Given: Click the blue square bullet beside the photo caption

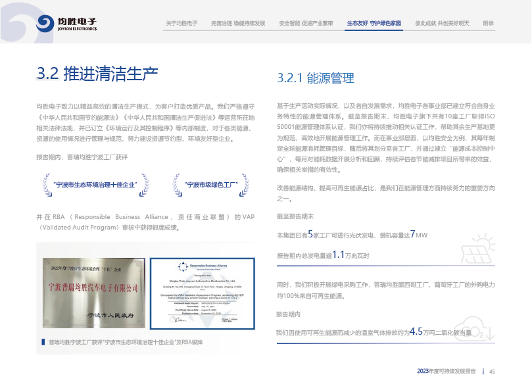Looking at the screenshot, I should click(43, 342).
